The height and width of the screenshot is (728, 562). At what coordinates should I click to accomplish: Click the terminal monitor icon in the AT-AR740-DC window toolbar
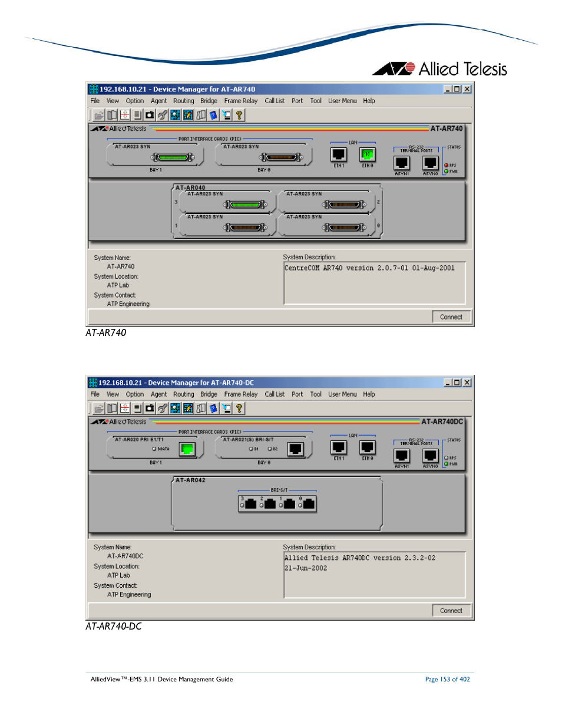(226, 408)
